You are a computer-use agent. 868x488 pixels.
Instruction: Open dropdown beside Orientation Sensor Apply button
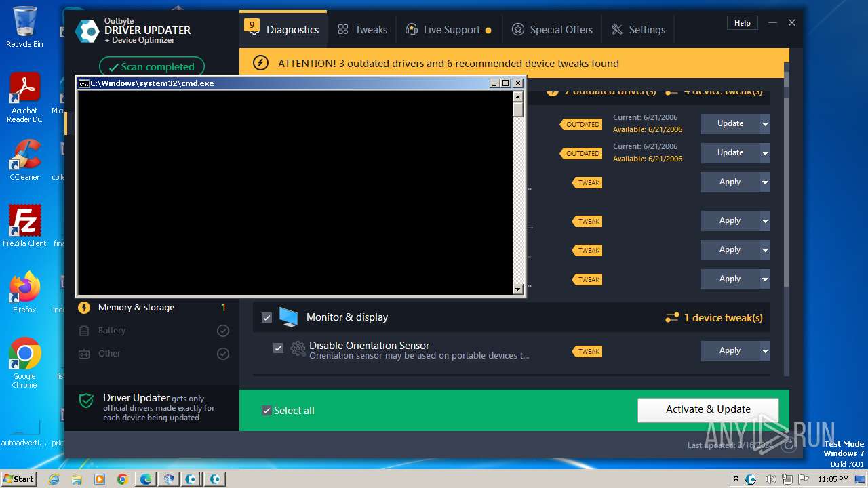(x=765, y=351)
